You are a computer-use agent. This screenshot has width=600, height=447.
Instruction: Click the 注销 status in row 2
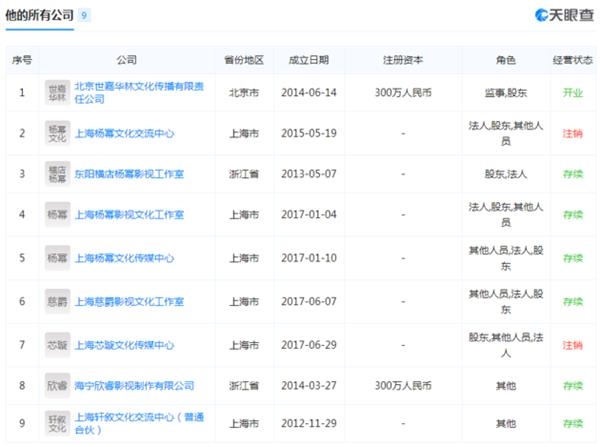pos(573,134)
